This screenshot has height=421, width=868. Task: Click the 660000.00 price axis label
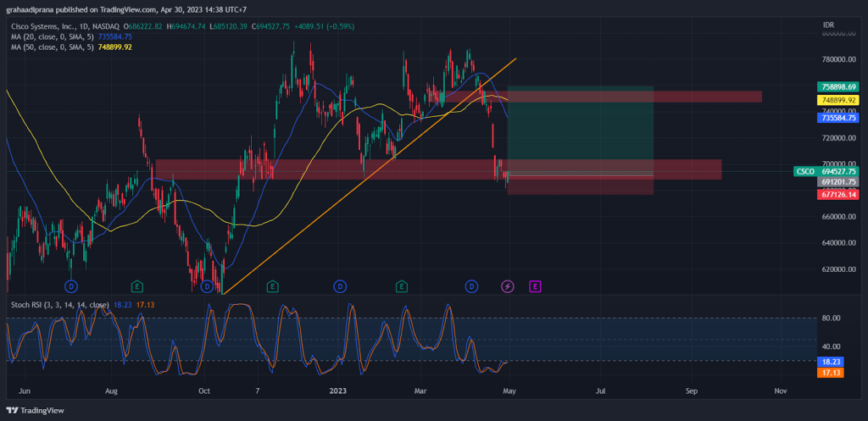838,217
